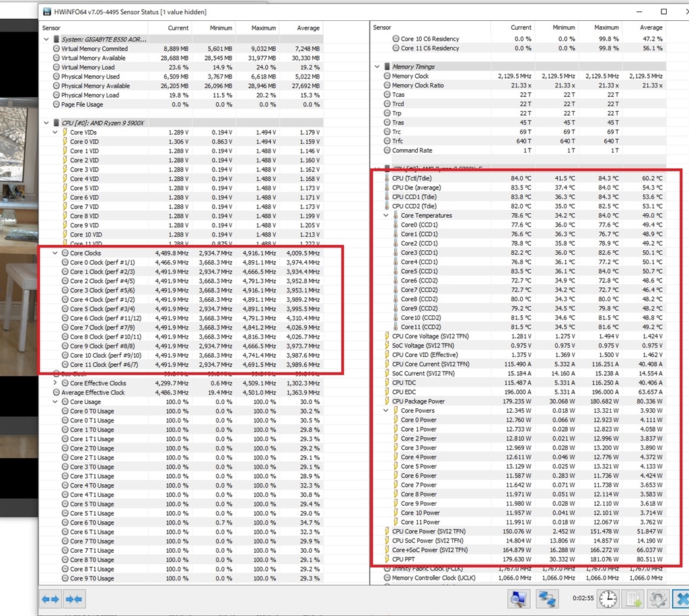Click circle icon beside Core 10 C6 Residency

(x=396, y=38)
